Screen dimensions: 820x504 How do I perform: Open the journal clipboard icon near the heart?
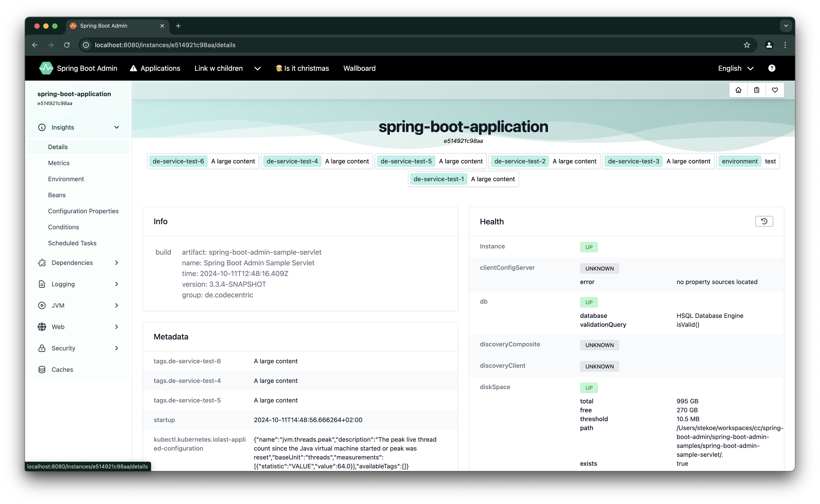[x=757, y=90]
